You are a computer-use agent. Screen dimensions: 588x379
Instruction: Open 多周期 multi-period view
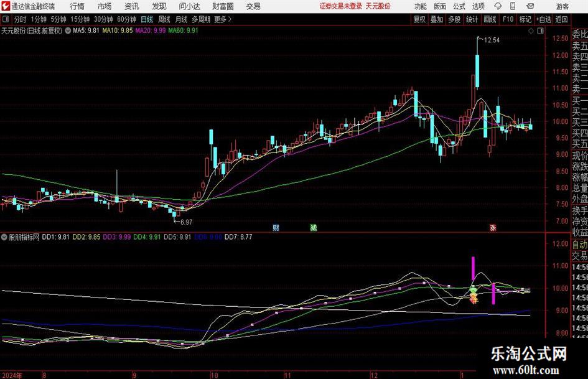tap(200, 19)
